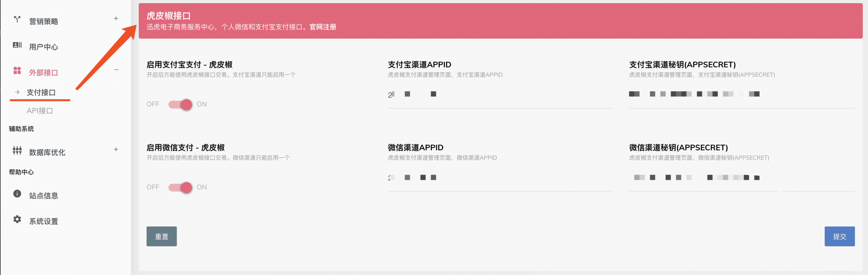Click the 站点信息 info circle icon
Screen dimensions: 868x275
point(17,194)
